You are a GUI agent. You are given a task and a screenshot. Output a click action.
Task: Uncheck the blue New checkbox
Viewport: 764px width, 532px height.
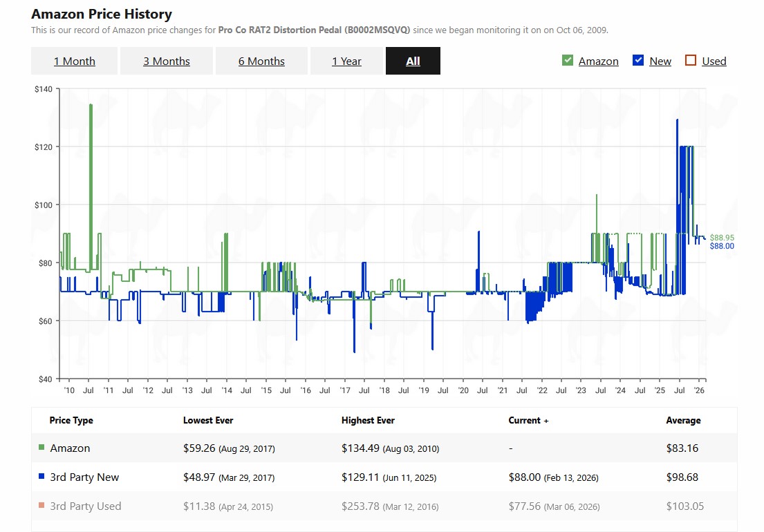[637, 60]
